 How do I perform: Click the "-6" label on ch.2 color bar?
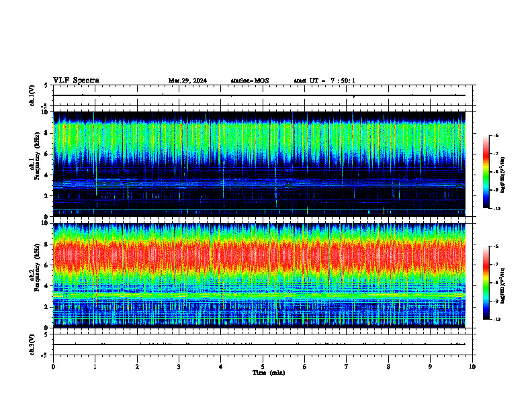click(x=496, y=246)
